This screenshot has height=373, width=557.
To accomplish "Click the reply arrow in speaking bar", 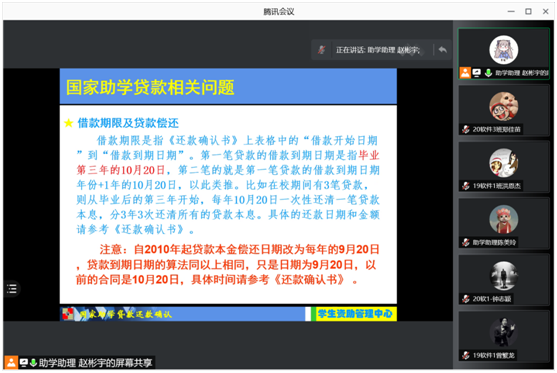I will 443,50.
